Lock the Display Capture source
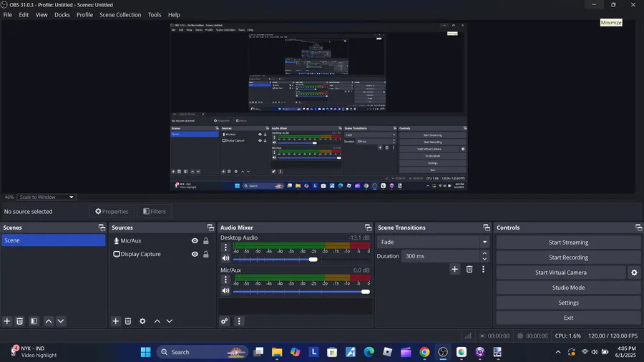 tap(206, 254)
